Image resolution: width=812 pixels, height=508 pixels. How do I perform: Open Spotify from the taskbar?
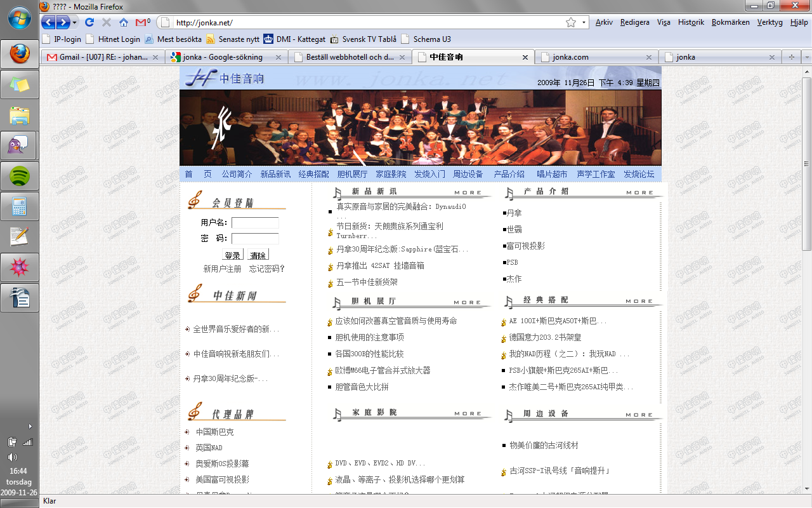tap(20, 176)
